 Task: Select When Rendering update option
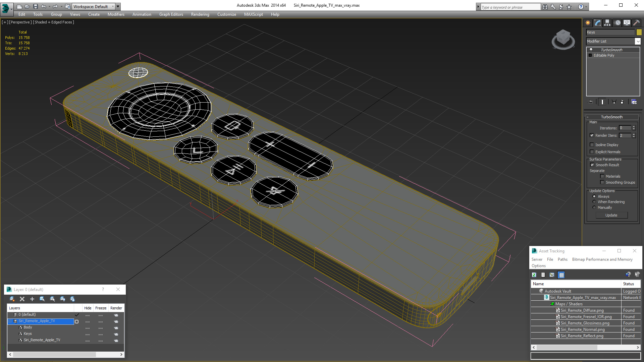click(594, 202)
